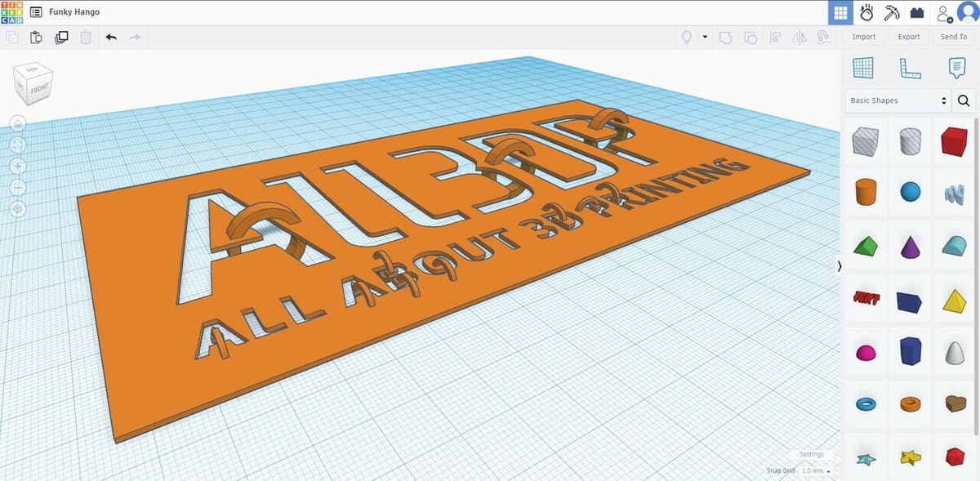The image size is (980, 481).
Task: Select the blue Torus shape
Action: pos(865,403)
